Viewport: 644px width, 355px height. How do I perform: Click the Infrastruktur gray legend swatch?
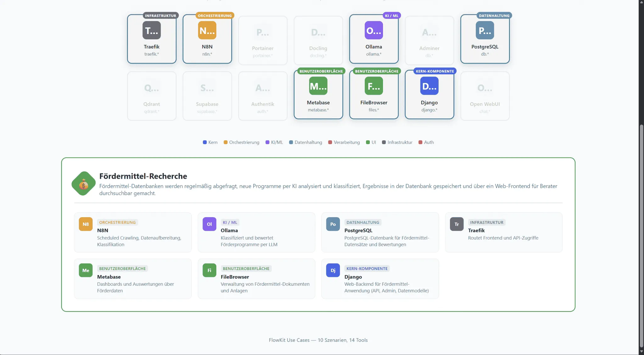point(384,142)
